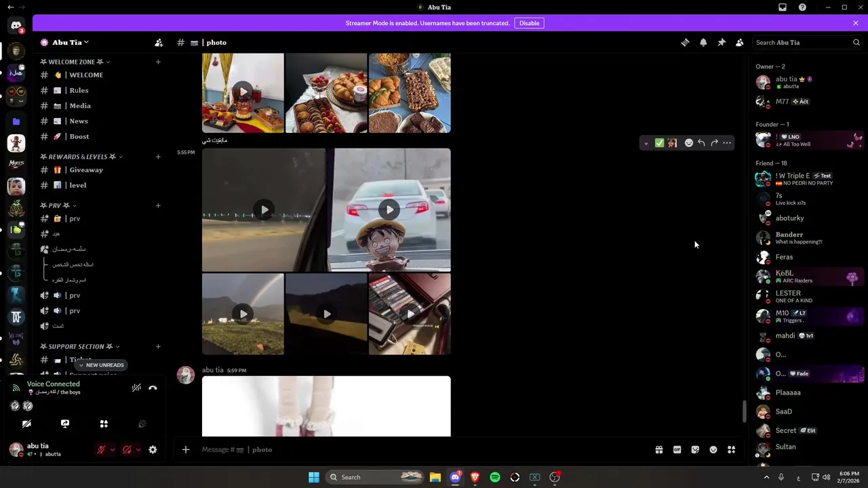Play the rainbow landscape video
Viewport: 868px width, 488px height.
coord(243,314)
